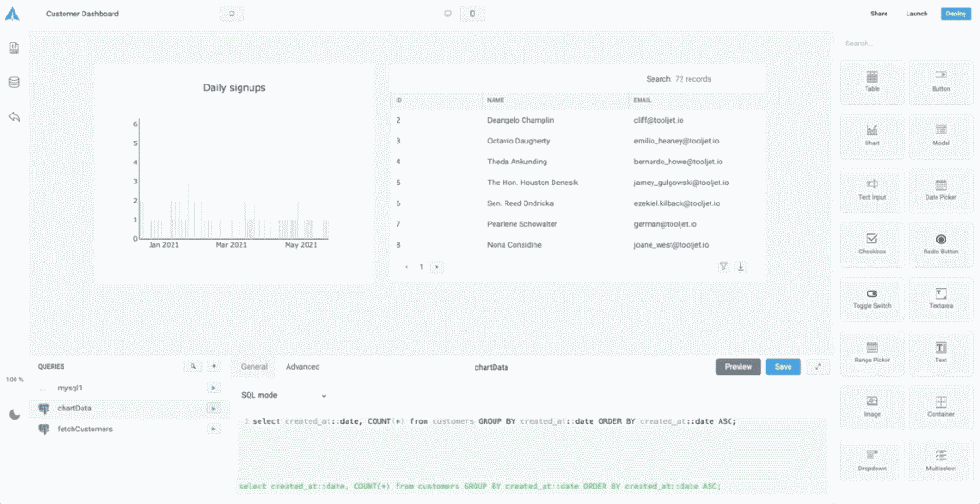Click the Deploy button

tap(955, 14)
